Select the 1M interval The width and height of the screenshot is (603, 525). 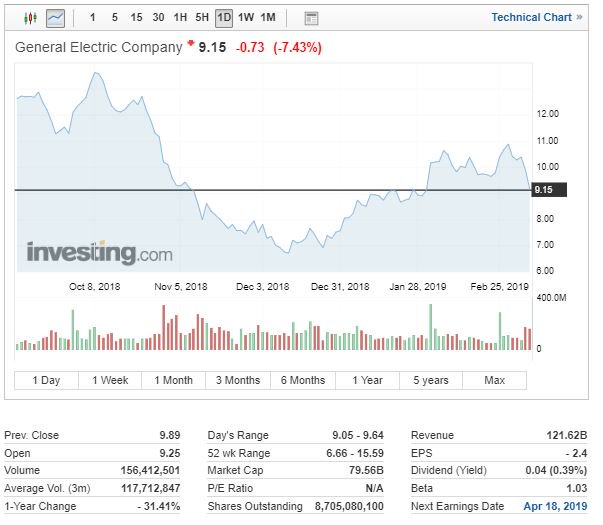click(268, 17)
